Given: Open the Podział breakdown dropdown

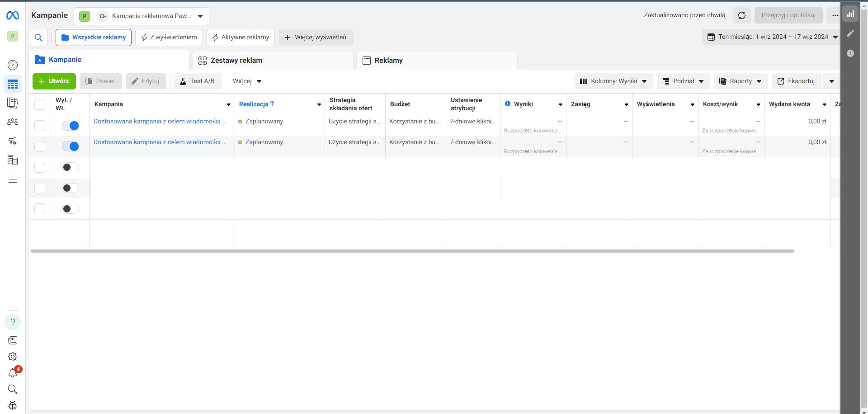Looking at the screenshot, I should [x=683, y=81].
